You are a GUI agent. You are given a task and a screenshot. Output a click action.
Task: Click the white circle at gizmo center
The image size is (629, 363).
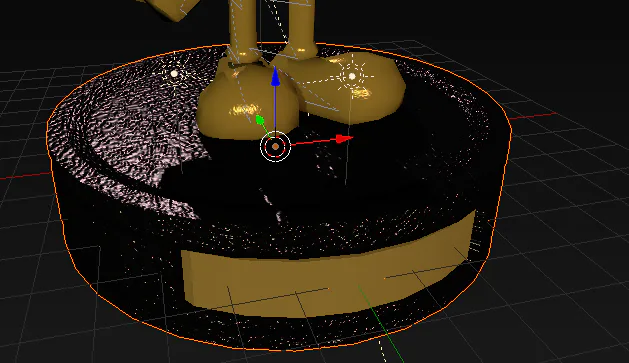(x=275, y=147)
